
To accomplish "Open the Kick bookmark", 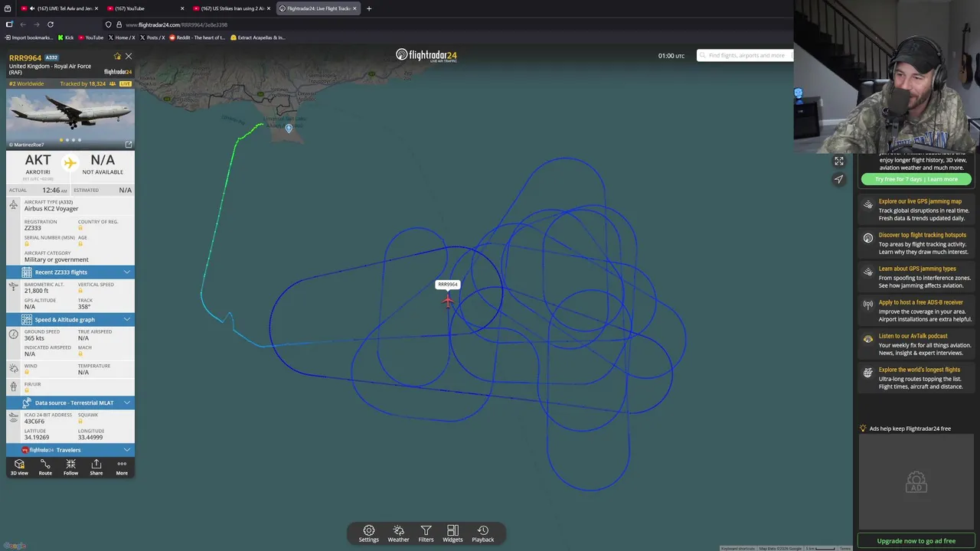I will 66,37.
